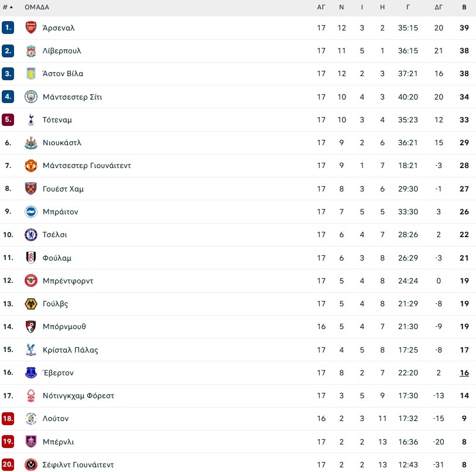Click the Wolves wolf-head crest
This screenshot has height=472, width=476.
coord(31,304)
